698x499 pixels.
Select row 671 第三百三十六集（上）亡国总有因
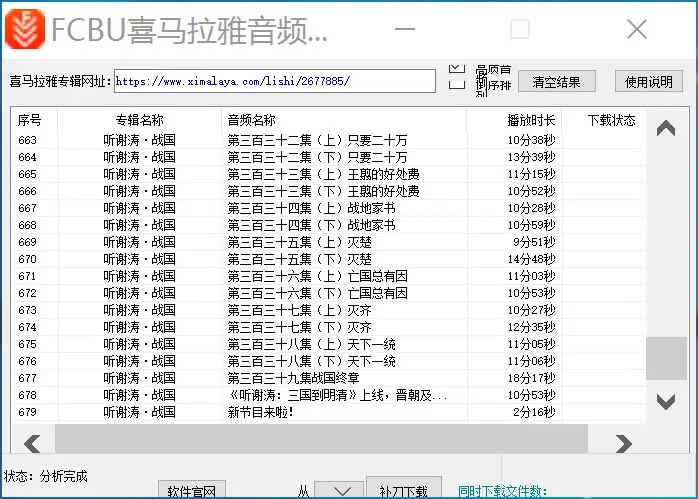(329, 276)
